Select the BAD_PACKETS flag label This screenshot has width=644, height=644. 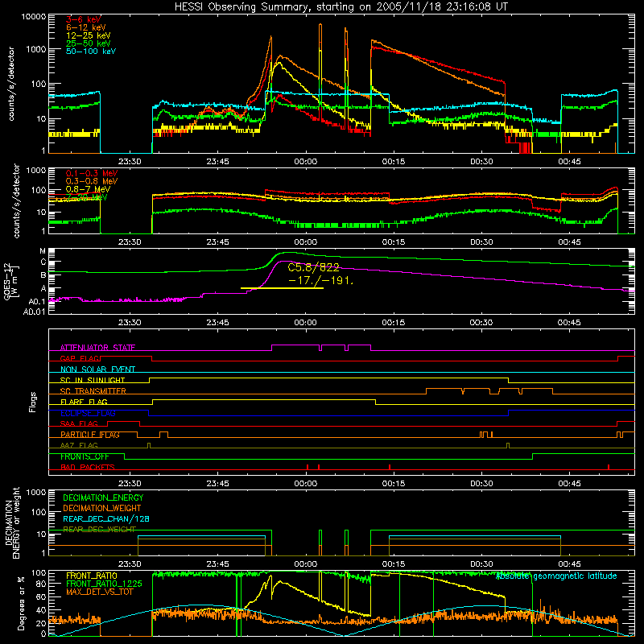click(x=88, y=468)
